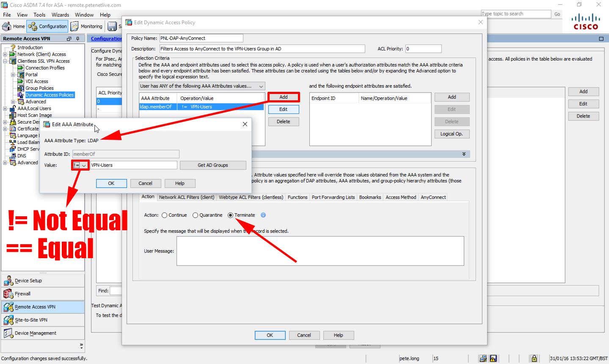Expand the Network (Client) Access tree node
Image resolution: width=609 pixels, height=364 pixels.
point(5,54)
